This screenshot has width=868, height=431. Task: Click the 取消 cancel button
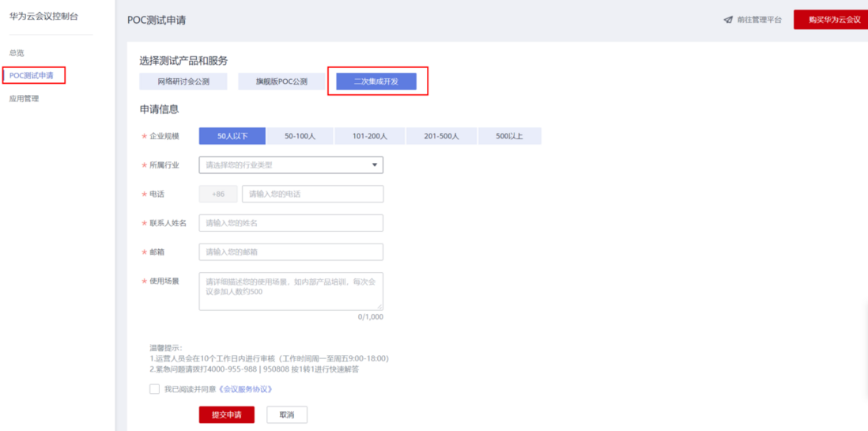[x=287, y=415]
